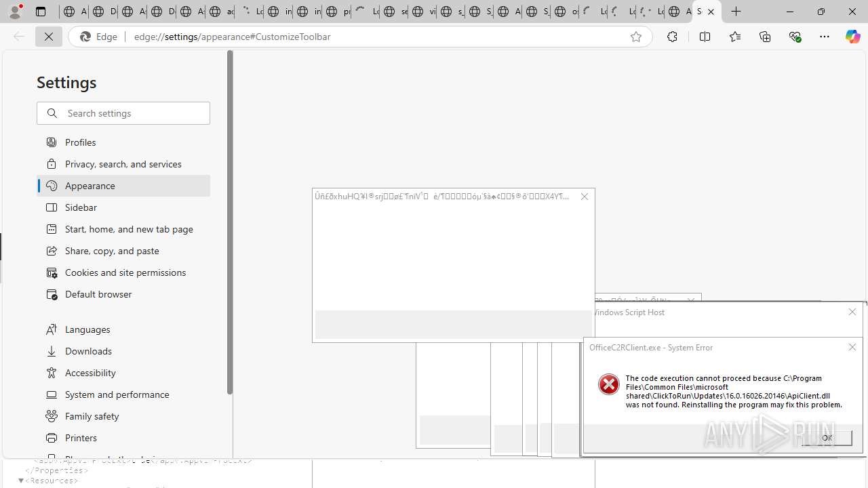Click the 'Settings' heading text
Image resolution: width=868 pixels, height=488 pixels.
66,82
